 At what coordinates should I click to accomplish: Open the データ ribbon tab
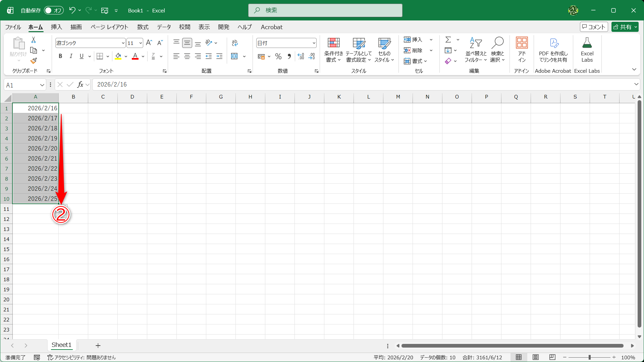164,27
